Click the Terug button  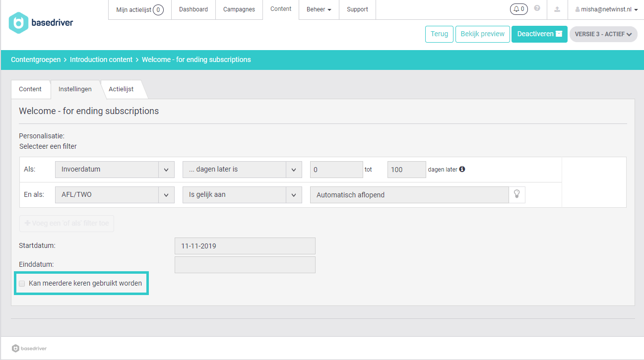click(x=439, y=34)
